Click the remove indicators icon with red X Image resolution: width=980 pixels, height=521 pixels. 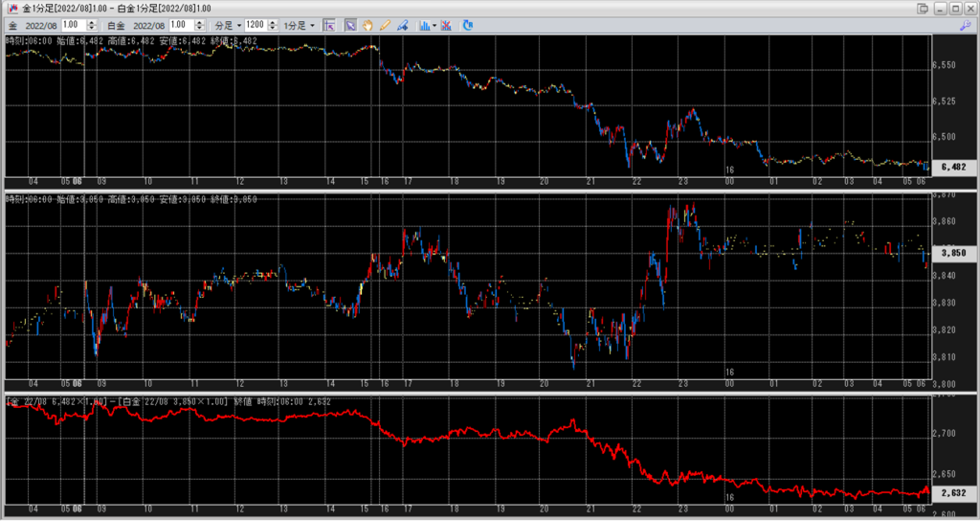click(x=446, y=25)
